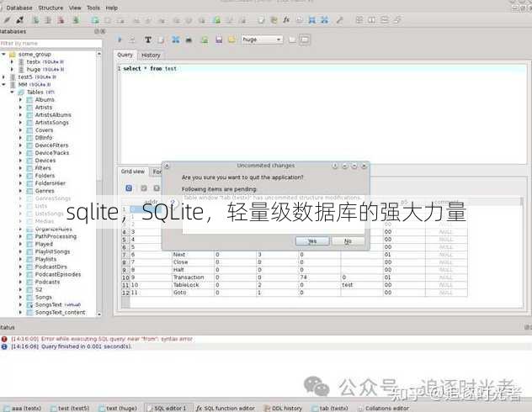Image resolution: width=532 pixels, height=412 pixels.
Task: Click No in Uncommitted changes dialog
Action: (348, 241)
